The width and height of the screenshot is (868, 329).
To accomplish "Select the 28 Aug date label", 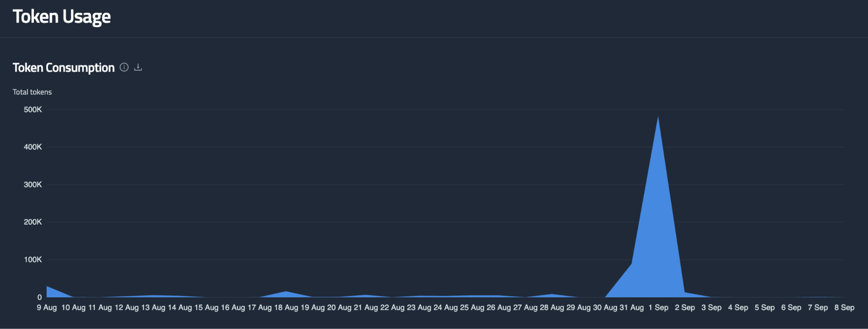I will pos(551,308).
